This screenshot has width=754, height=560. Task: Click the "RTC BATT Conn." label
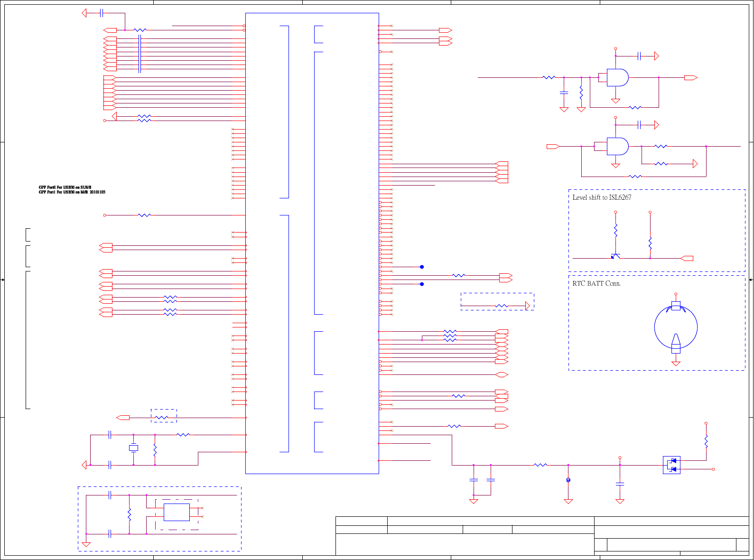596,284
